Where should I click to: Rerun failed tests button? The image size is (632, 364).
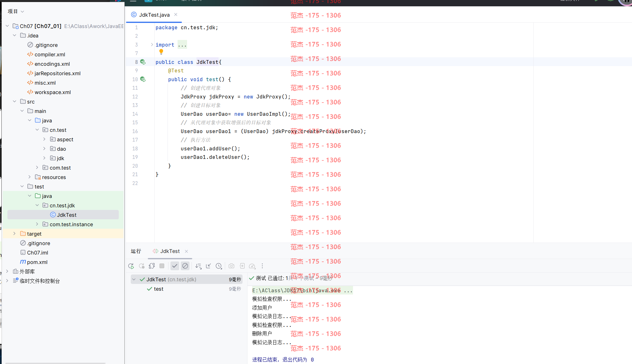(x=142, y=266)
